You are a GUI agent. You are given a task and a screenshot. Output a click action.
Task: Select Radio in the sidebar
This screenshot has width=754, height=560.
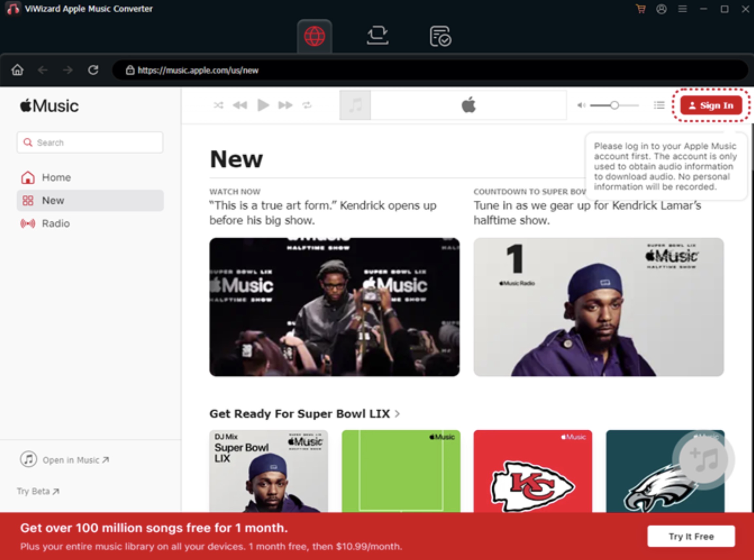(x=56, y=224)
